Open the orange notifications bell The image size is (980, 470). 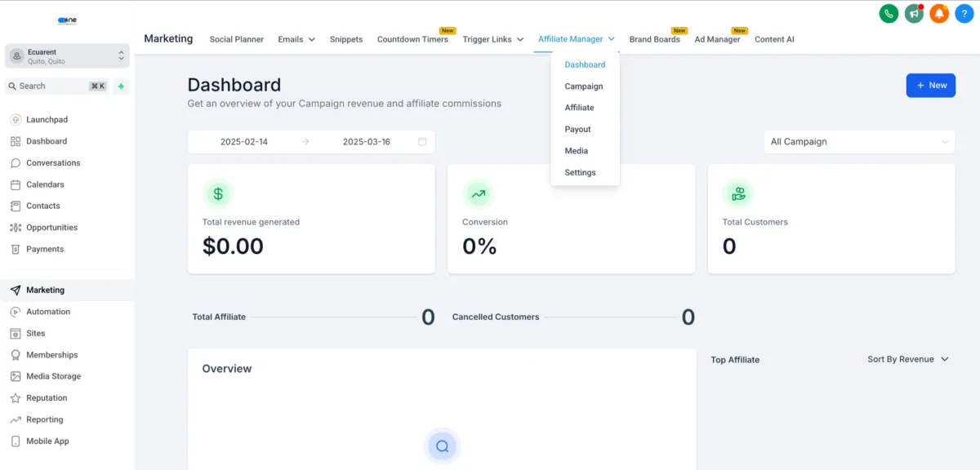click(939, 13)
